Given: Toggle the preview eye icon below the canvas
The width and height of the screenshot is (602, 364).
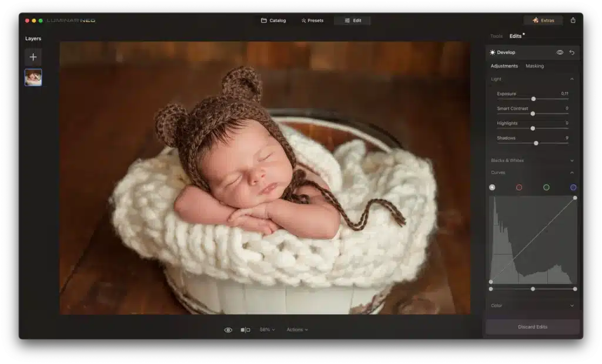Looking at the screenshot, I should tap(227, 329).
